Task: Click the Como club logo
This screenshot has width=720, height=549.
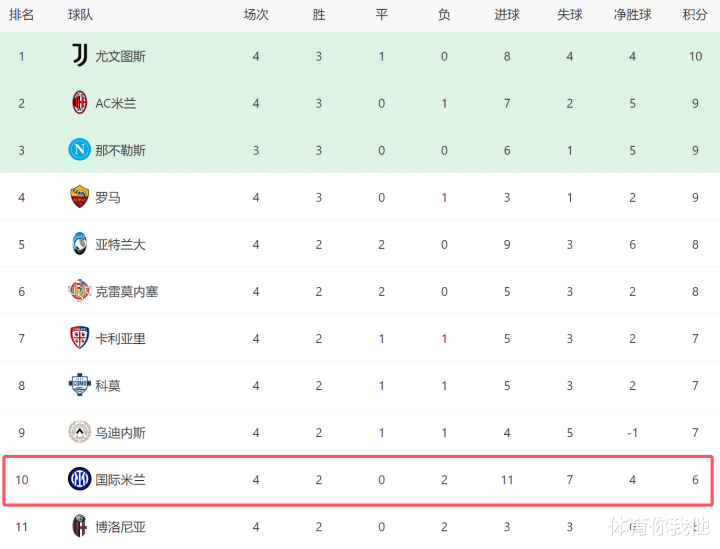Action: point(80,385)
